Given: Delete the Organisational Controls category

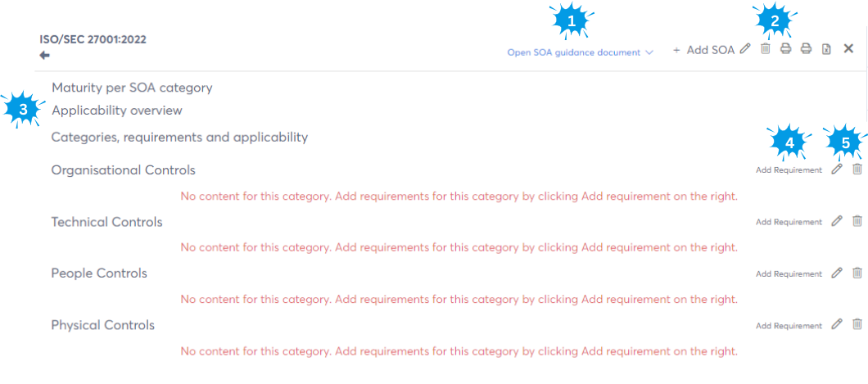Looking at the screenshot, I should click(x=857, y=169).
